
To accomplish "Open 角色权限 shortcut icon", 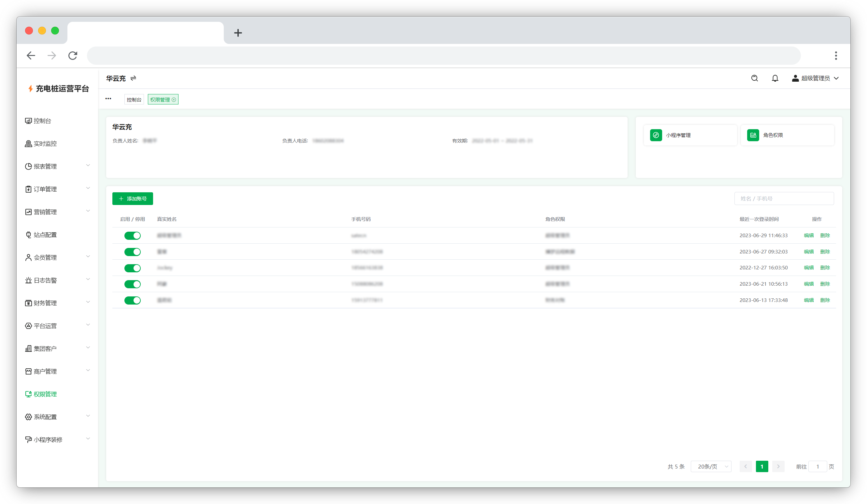I will tap(753, 135).
